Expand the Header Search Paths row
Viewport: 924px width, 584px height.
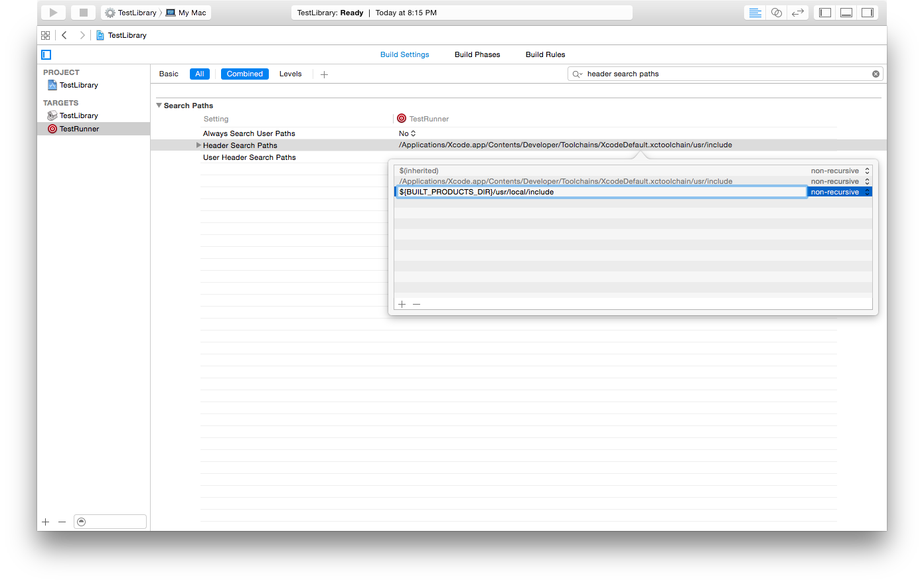click(x=198, y=145)
